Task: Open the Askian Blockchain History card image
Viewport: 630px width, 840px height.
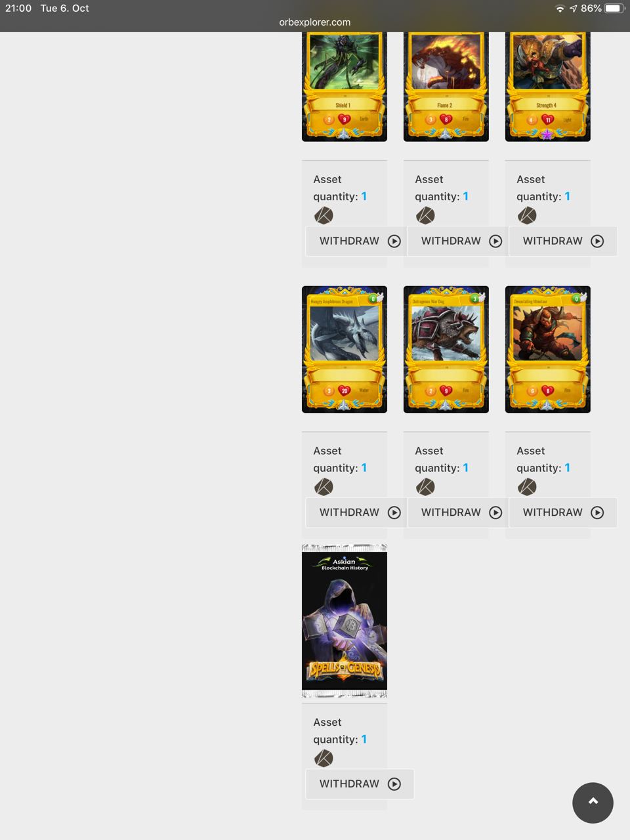Action: [345, 621]
